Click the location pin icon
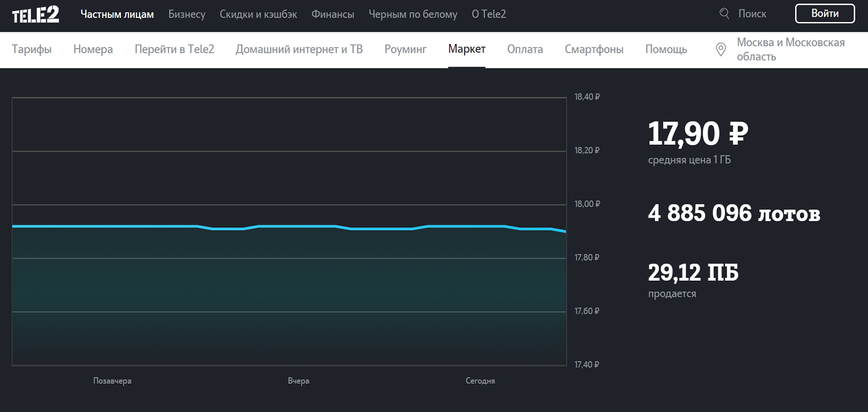 tap(721, 50)
